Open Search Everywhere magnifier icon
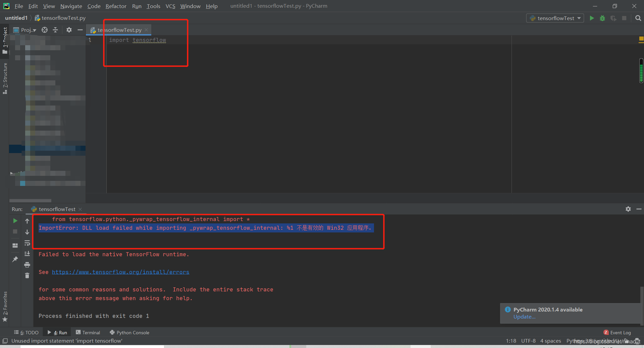This screenshot has height=348, width=644. tap(638, 18)
